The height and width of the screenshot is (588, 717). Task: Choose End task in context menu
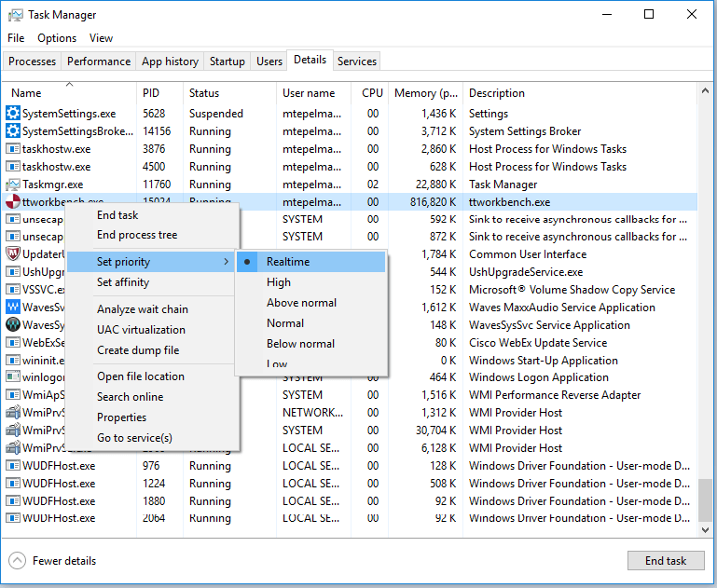point(151,215)
